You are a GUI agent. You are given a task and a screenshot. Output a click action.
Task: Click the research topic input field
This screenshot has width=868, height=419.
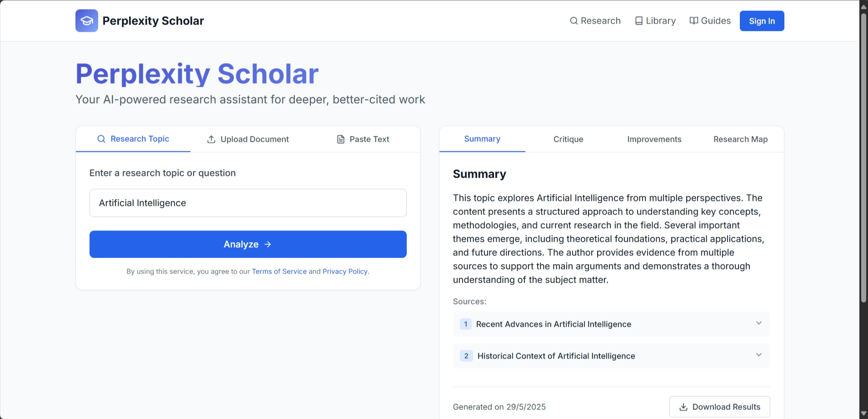[x=248, y=203]
